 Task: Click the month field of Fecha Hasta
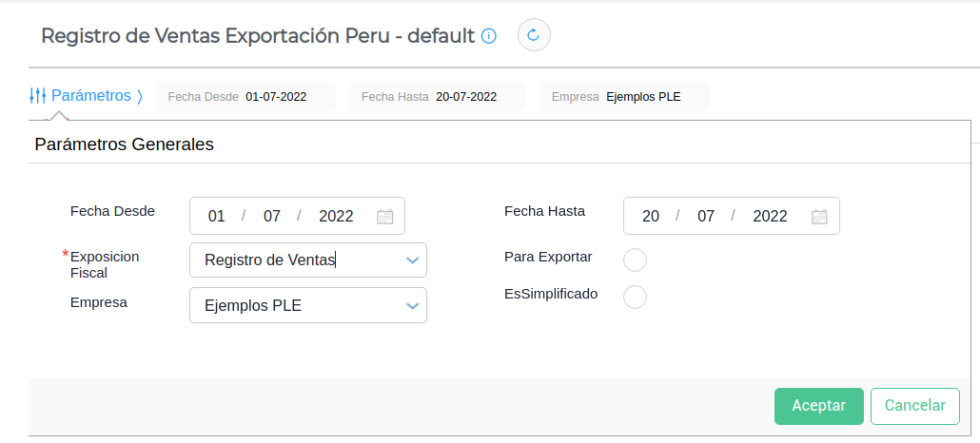click(705, 216)
